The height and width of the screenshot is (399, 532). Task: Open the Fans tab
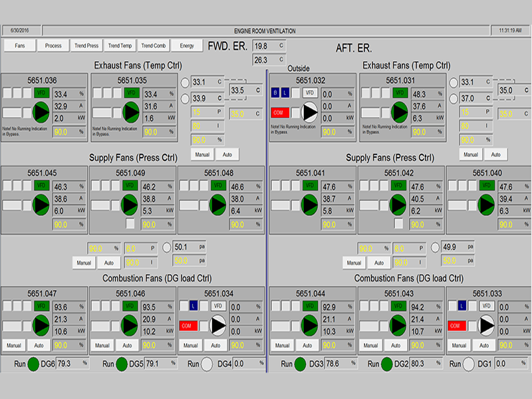click(20, 45)
